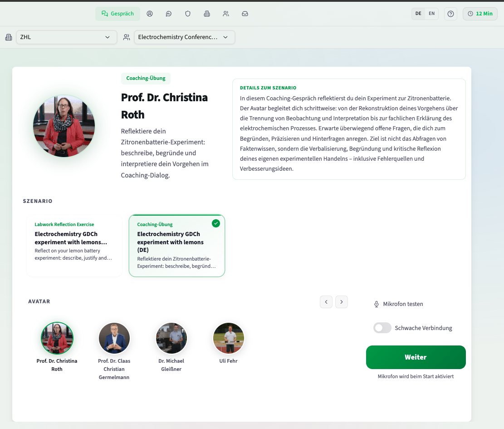Image resolution: width=504 pixels, height=429 pixels.
Task: Open the help question mark icon
Action: (x=450, y=14)
